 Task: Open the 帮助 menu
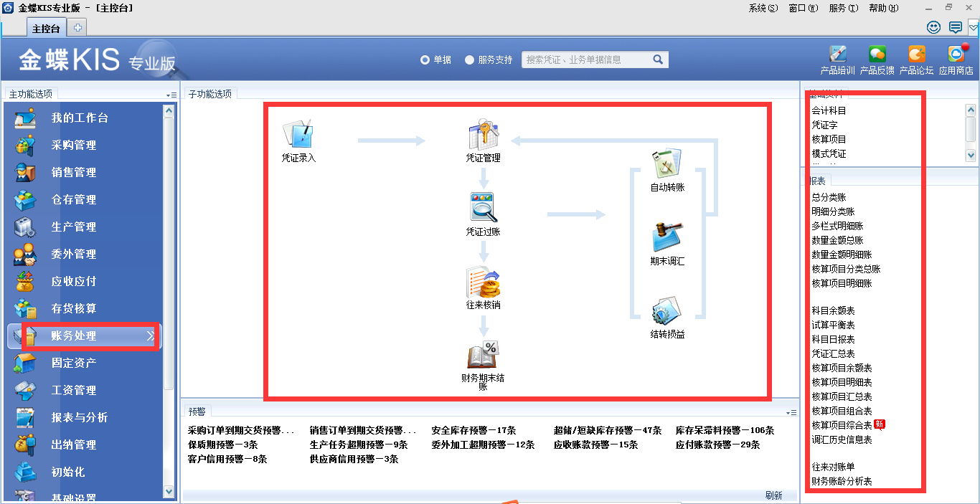pyautogui.click(x=884, y=8)
